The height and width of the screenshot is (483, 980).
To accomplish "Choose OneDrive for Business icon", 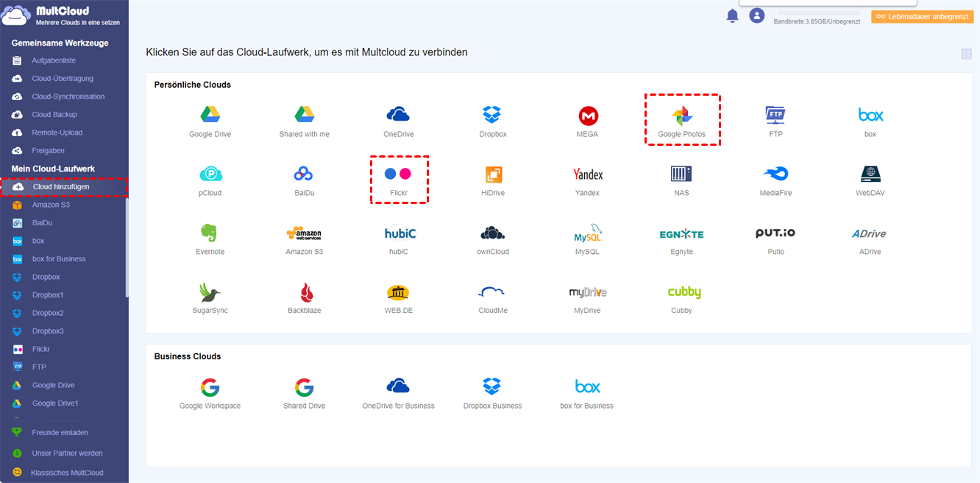I will [398, 387].
